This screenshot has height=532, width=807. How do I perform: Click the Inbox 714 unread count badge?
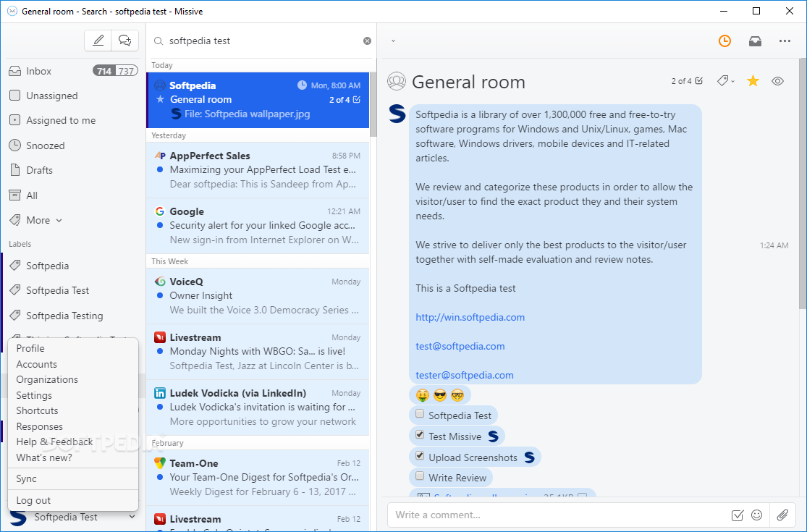(x=104, y=71)
